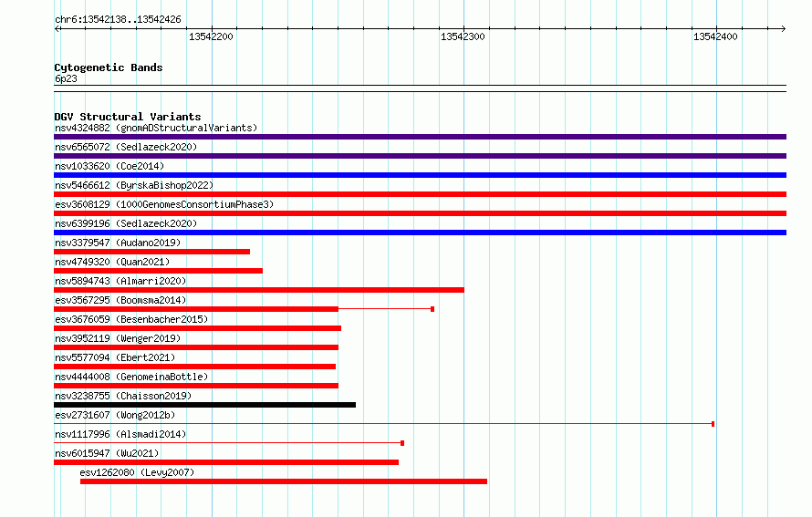
Task: Open the nsv6565072 (Sedlazeck2020) variant label
Action: click(x=126, y=147)
